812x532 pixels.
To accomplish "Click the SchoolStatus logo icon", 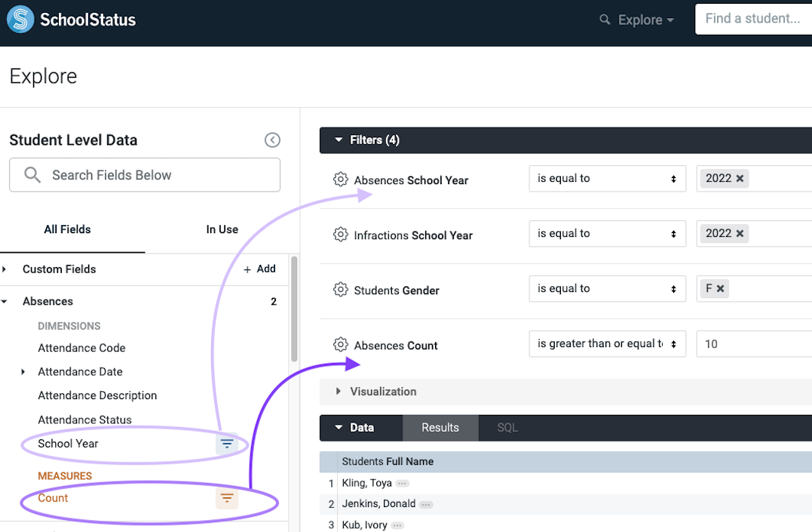I will coord(20,19).
